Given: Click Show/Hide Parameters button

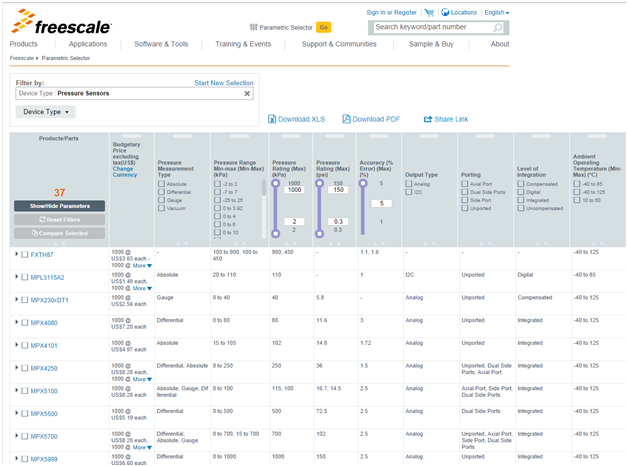Looking at the screenshot, I should coord(60,206).
